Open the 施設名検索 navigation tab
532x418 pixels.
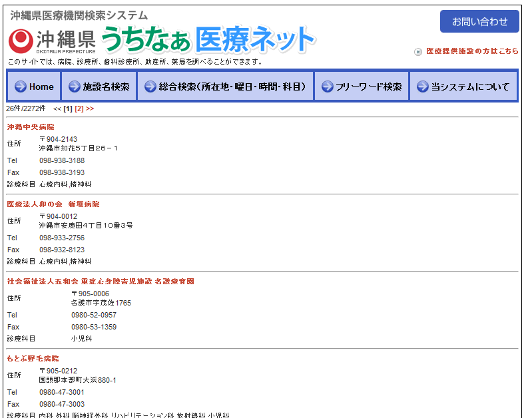click(x=99, y=86)
